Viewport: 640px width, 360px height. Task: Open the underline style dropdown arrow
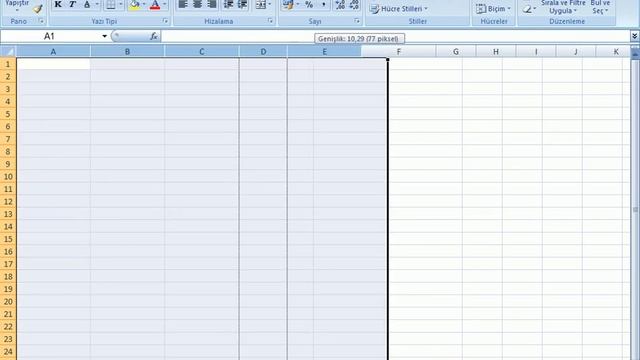[97, 4]
